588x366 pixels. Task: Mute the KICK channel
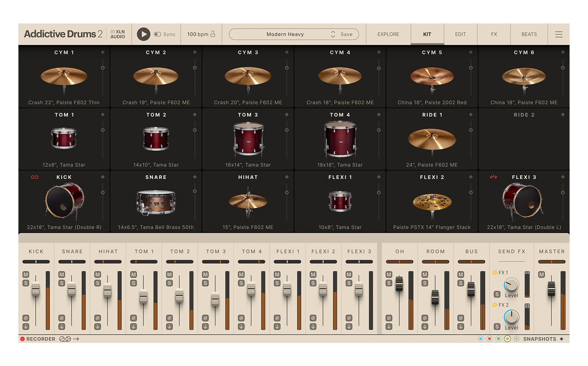pyautogui.click(x=26, y=274)
